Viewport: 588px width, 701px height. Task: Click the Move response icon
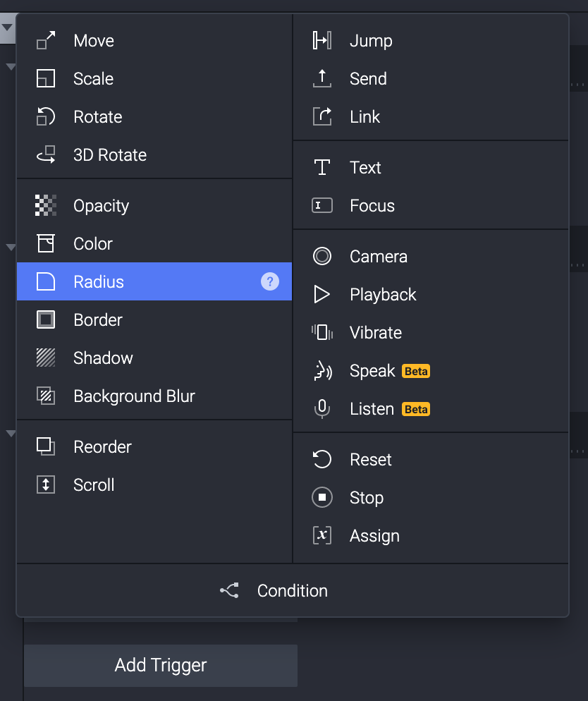[46, 41]
